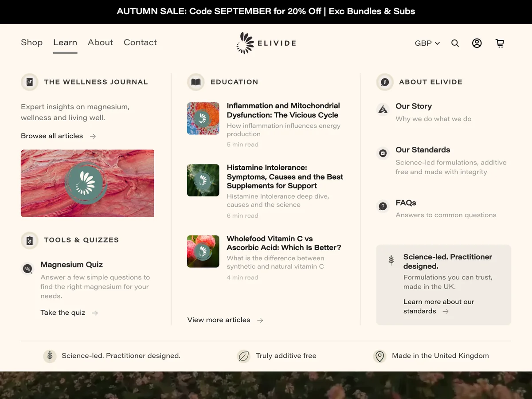Screen dimensions: 532x399
Task: Open the FAQs link
Action: 406,203
